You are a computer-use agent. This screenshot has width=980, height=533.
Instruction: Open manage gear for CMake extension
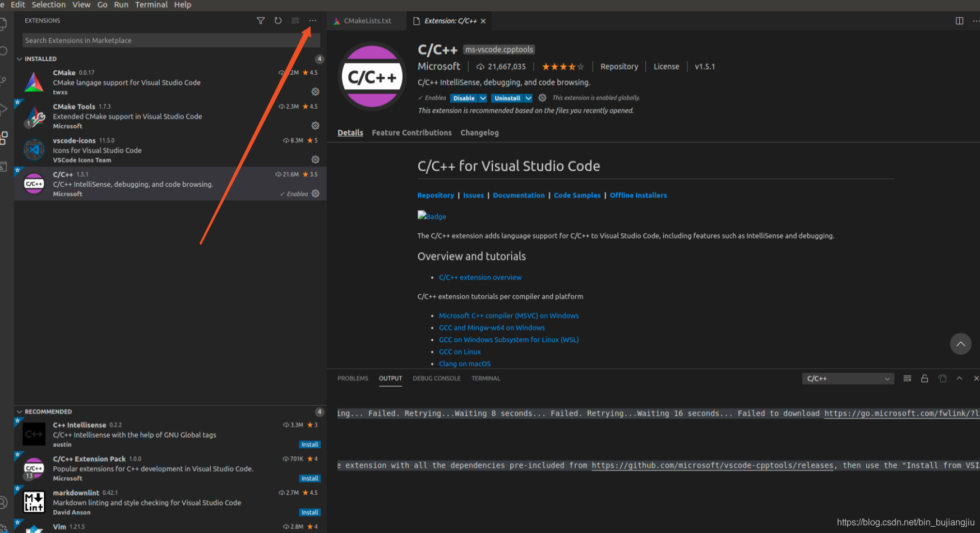[316, 91]
